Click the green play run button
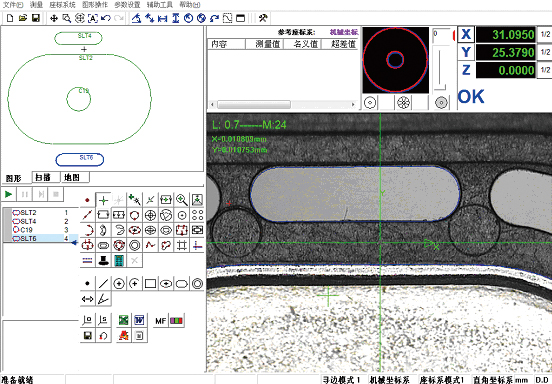Image resolution: width=552 pixels, height=384 pixels. coord(9,194)
